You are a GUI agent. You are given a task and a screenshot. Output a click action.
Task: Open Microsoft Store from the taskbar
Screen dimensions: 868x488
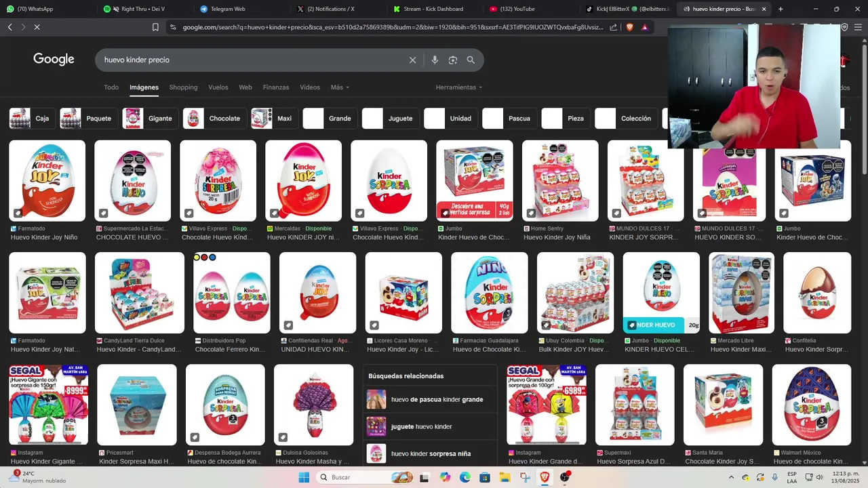[485, 477]
